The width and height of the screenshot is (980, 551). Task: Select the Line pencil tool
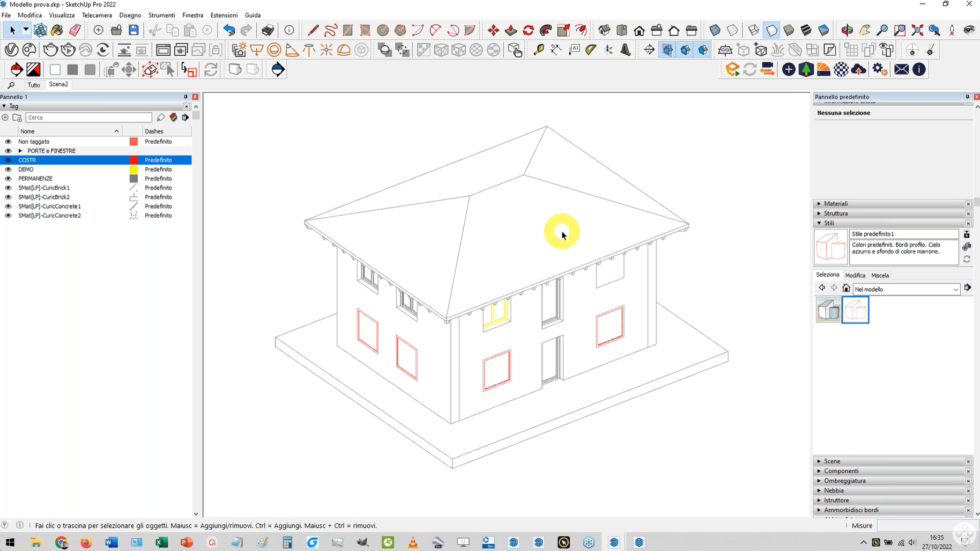[x=313, y=30]
